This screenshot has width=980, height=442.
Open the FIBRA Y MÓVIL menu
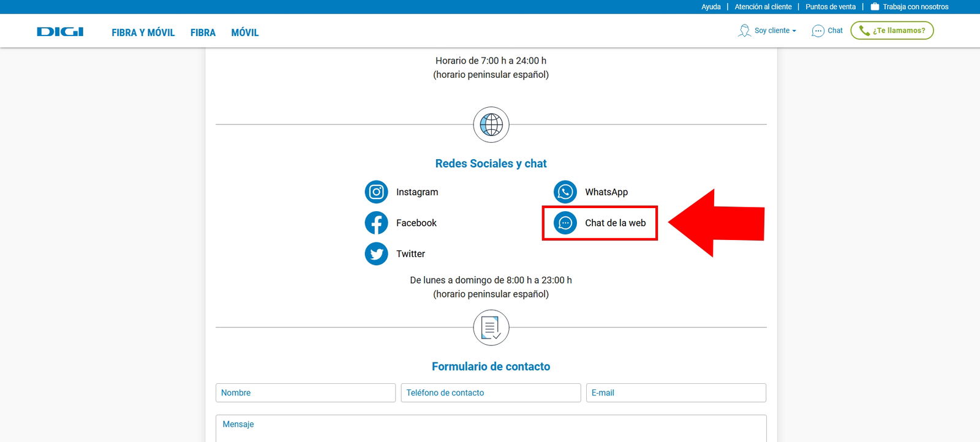[143, 32]
